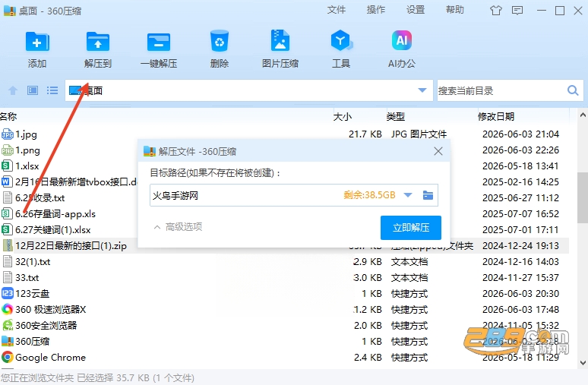The height and width of the screenshot is (385, 588).
Task: Click the JPG 图片文件 type cell
Action: (x=419, y=134)
